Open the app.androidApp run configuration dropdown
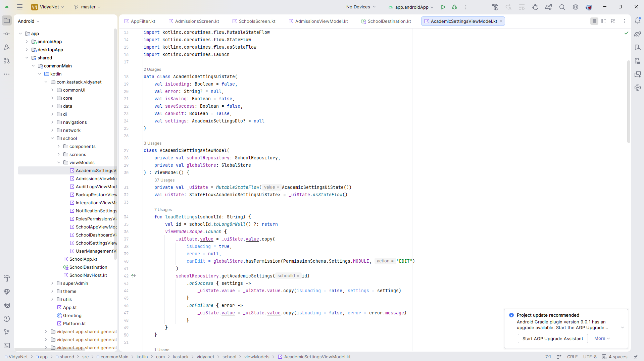 [x=411, y=7]
